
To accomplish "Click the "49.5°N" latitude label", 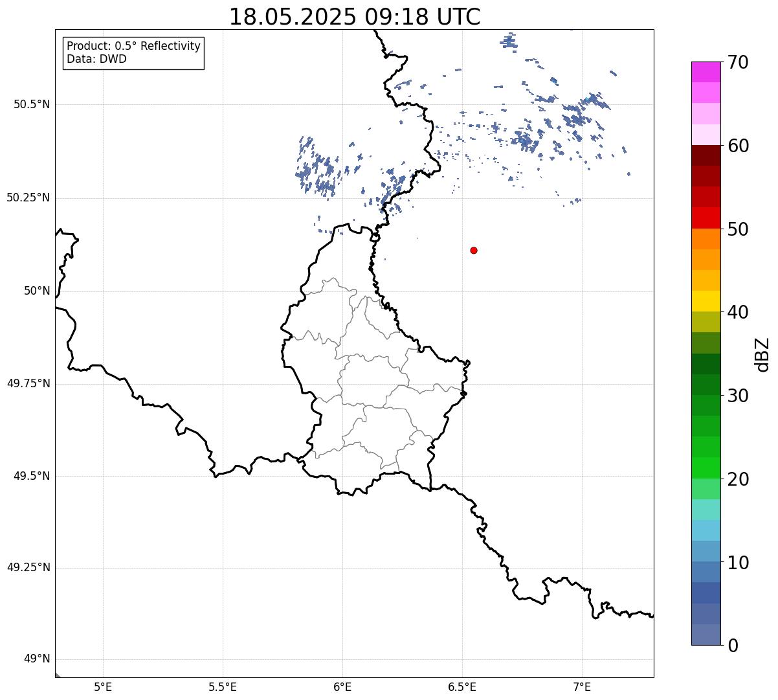I will click(32, 476).
